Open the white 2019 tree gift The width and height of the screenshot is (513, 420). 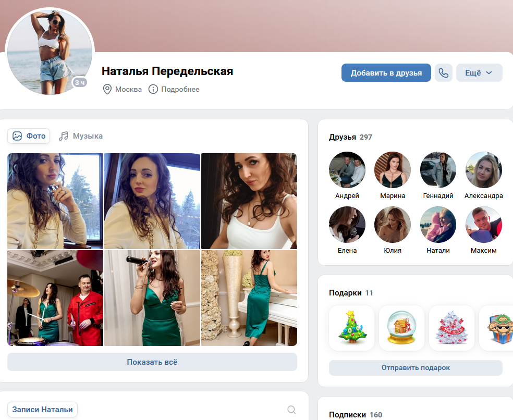[451, 328]
